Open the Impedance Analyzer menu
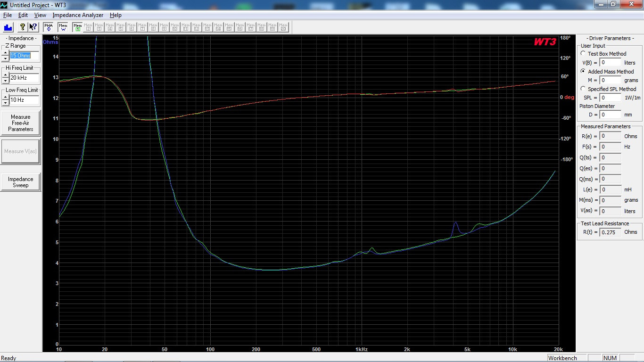Screen dimensions: 644x362 click(78, 15)
